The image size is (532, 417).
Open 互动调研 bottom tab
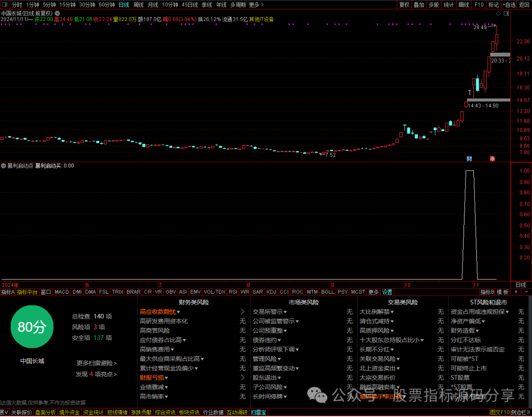click(237, 412)
